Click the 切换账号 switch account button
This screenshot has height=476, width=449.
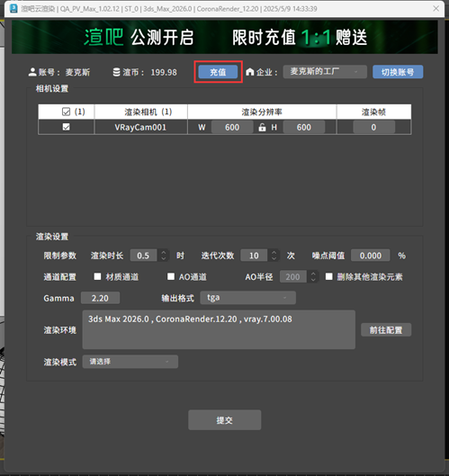click(398, 72)
